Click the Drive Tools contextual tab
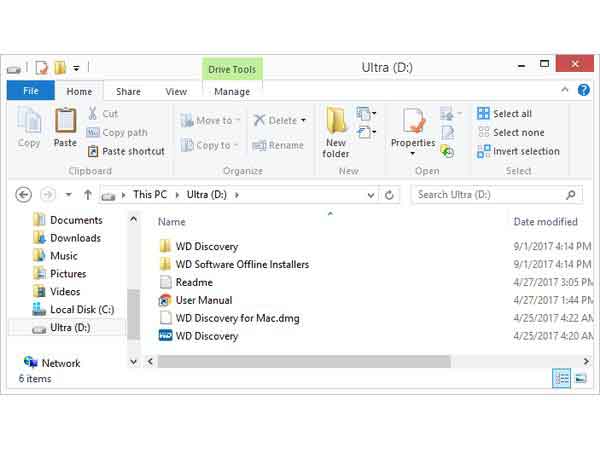 click(232, 69)
